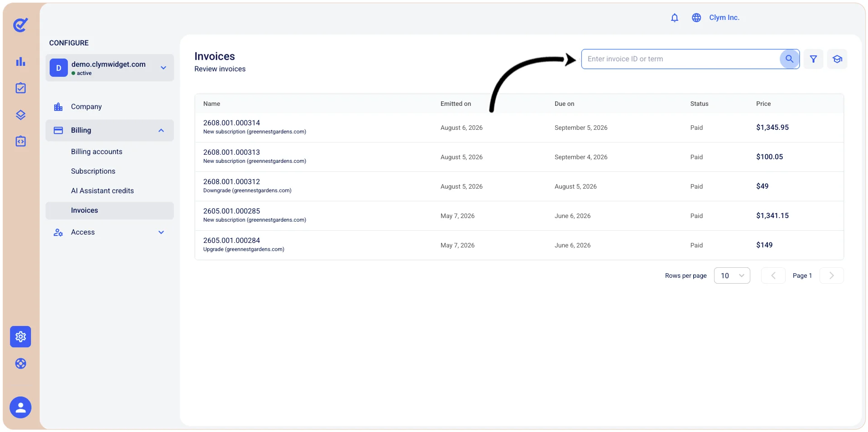Open AI Assistant credits

102,191
